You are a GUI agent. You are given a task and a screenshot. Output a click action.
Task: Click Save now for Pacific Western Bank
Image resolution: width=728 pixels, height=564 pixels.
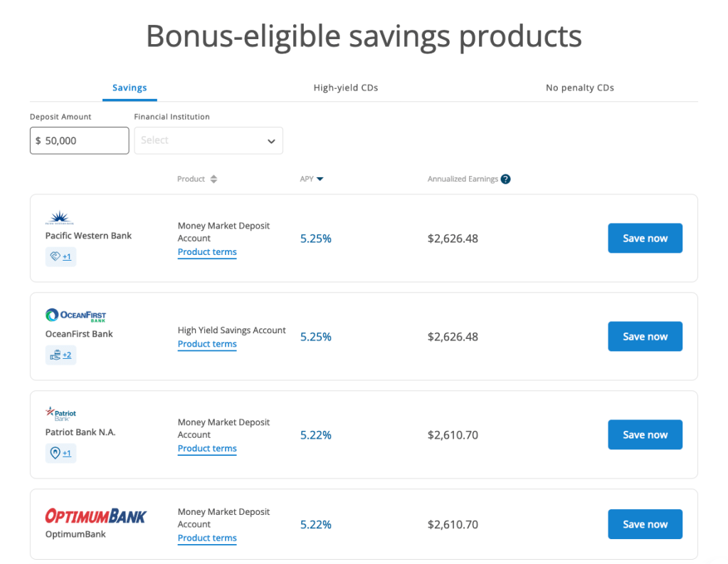pyautogui.click(x=645, y=239)
